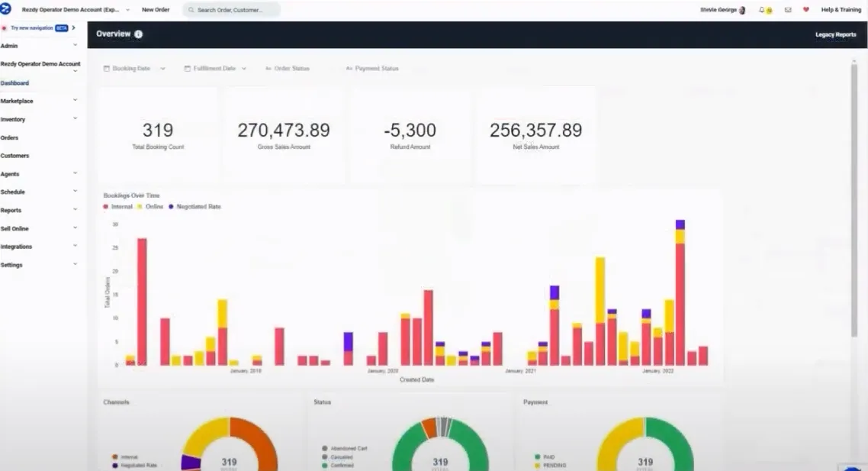The image size is (868, 471).
Task: Open the mail envelope icon
Action: click(788, 10)
